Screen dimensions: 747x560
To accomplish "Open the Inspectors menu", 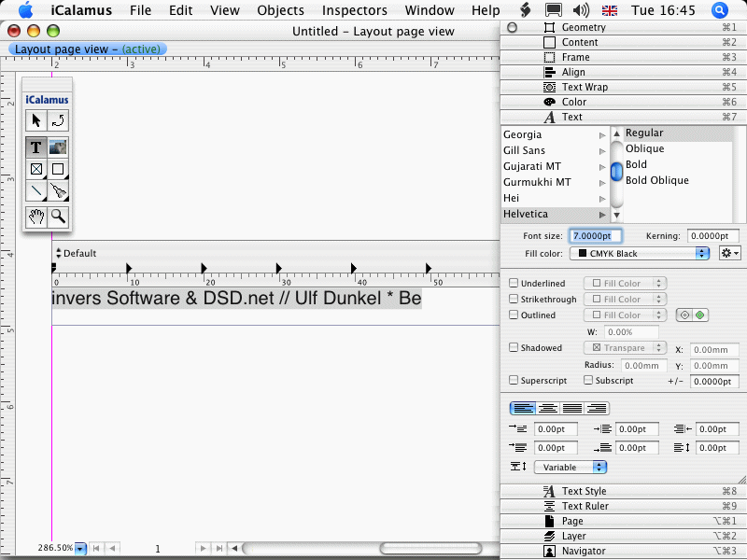I will pyautogui.click(x=354, y=10).
